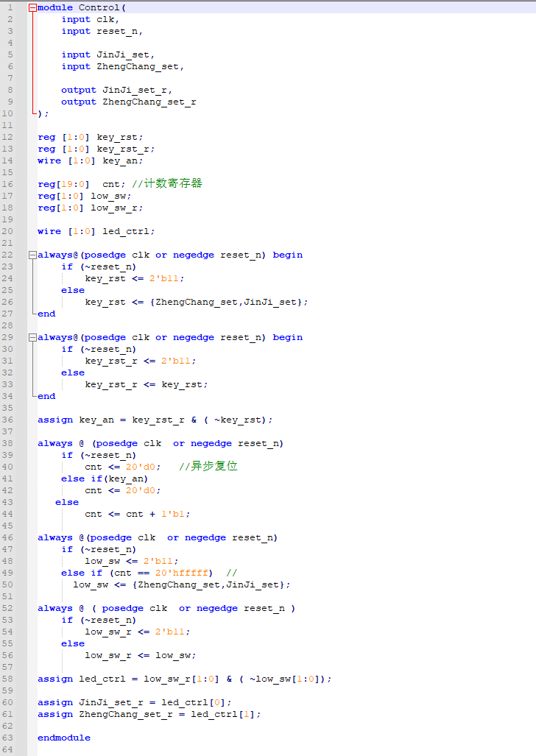The image size is (536, 756).
Task: Select line number 63 in the margin
Action: (x=7, y=738)
